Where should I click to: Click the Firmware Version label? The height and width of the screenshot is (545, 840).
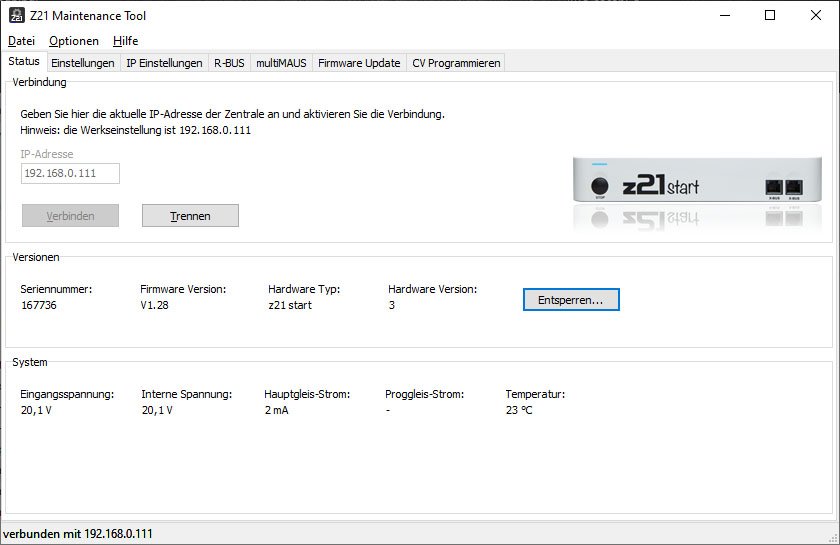(183, 289)
